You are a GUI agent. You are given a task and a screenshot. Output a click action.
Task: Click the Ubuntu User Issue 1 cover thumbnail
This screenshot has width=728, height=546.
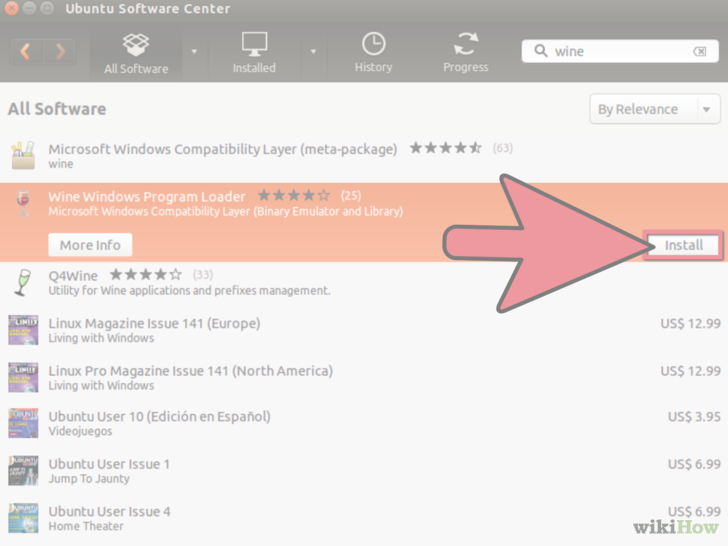pos(23,470)
